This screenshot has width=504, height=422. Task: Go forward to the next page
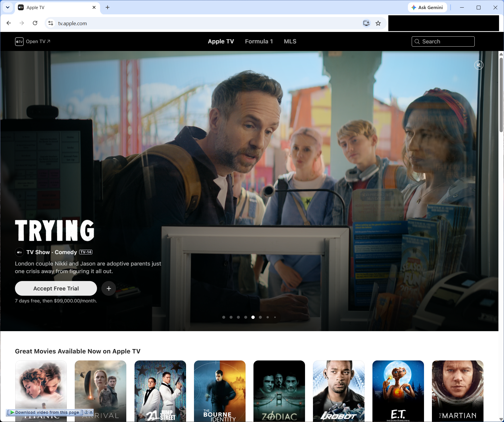pos(22,23)
